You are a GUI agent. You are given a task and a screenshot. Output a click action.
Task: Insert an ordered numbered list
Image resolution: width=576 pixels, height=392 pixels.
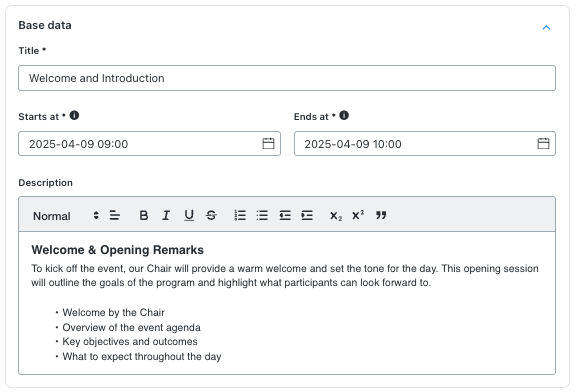click(240, 215)
